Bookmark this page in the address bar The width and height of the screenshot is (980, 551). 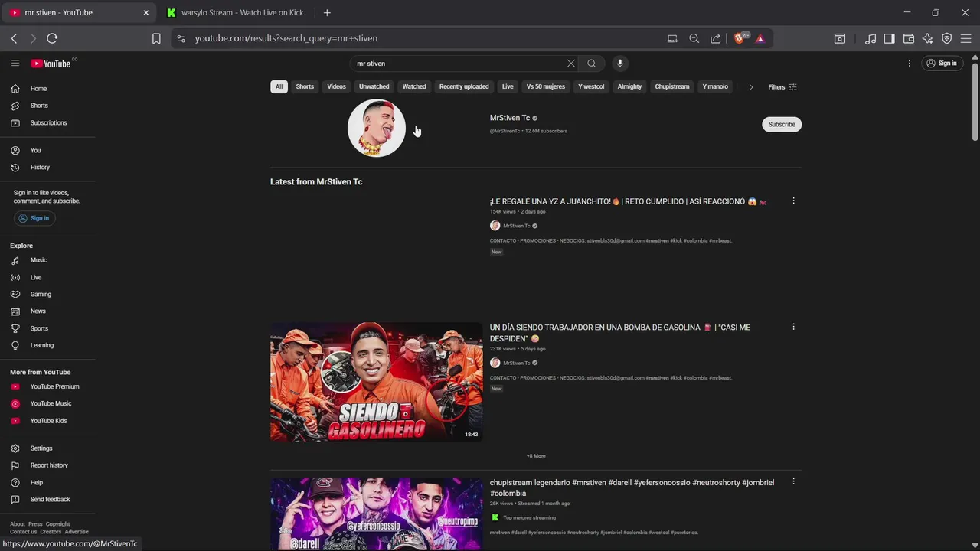point(156,38)
